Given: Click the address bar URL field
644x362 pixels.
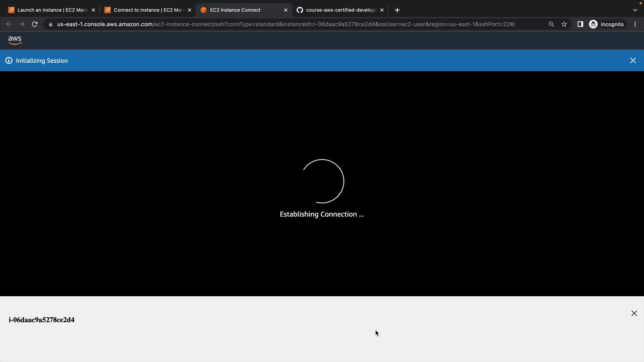Looking at the screenshot, I should pos(285,24).
